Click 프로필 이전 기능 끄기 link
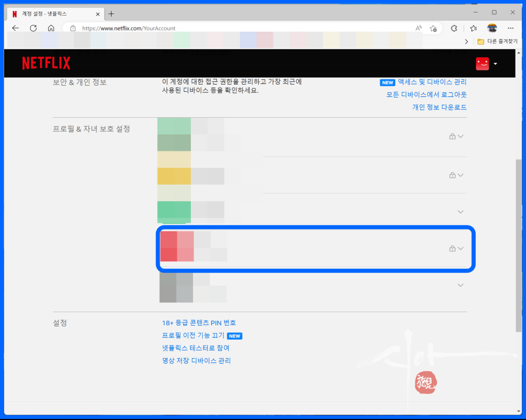 click(193, 335)
